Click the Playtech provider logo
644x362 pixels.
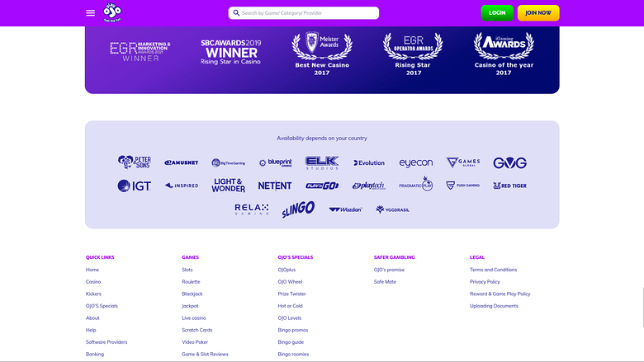pos(369,186)
